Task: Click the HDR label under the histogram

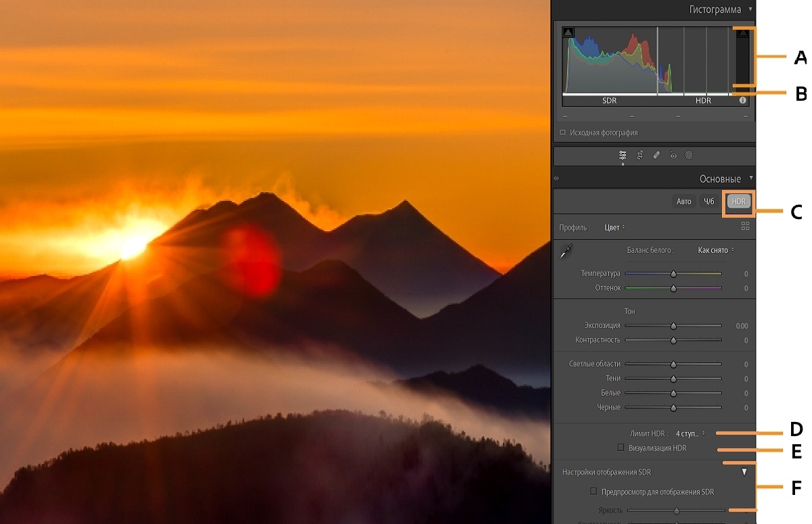Action: (703, 101)
